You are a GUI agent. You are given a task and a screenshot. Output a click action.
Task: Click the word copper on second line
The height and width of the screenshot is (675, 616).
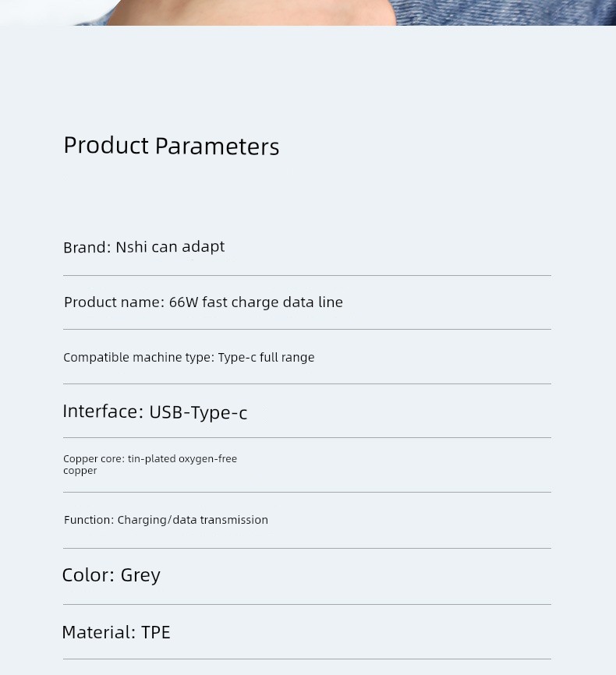tap(80, 471)
